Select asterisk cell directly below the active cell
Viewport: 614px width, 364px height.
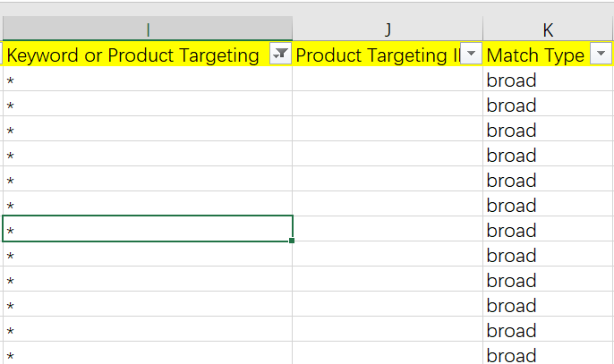[147, 255]
